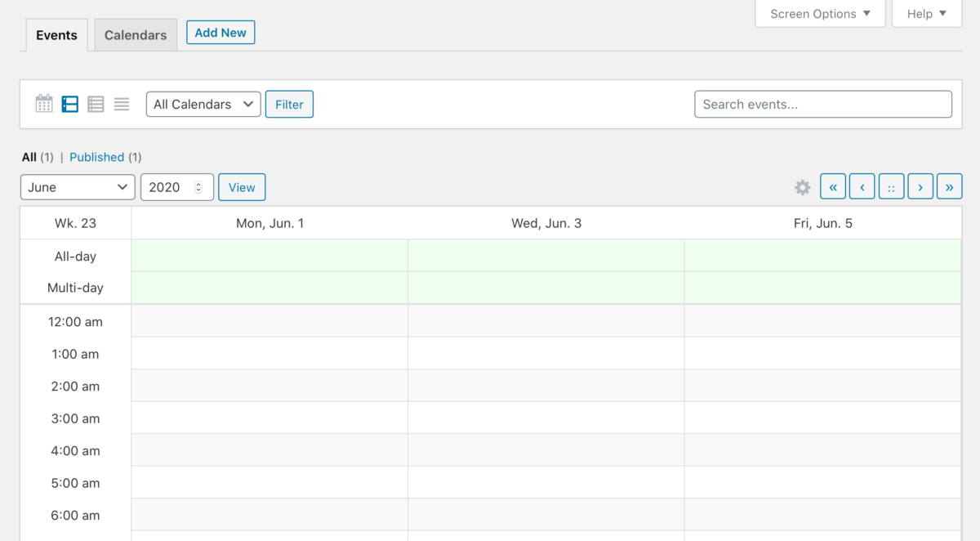Click the Filter button
Viewport: 980px width, 541px height.
click(x=289, y=104)
